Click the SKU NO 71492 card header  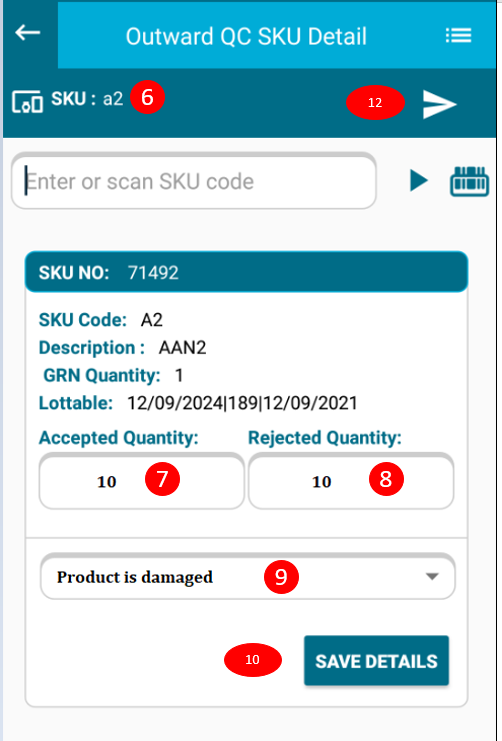[246, 272]
